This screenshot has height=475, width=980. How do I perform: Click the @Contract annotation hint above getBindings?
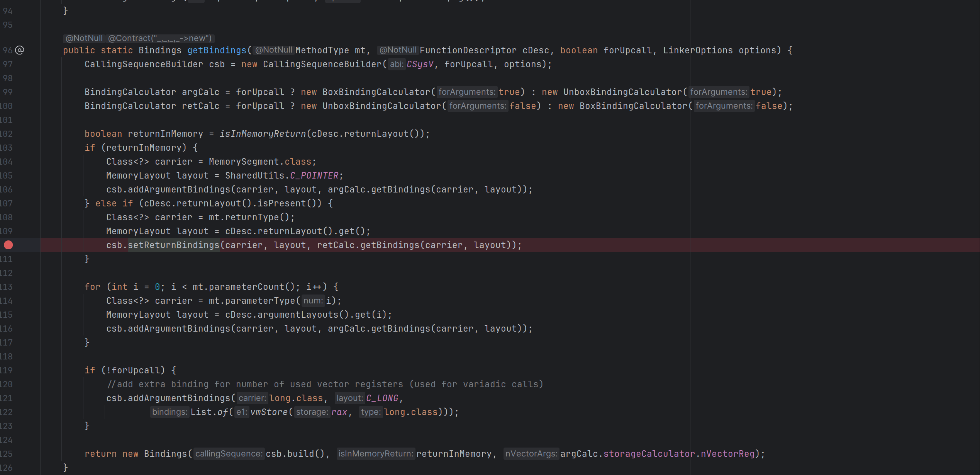[x=160, y=38]
